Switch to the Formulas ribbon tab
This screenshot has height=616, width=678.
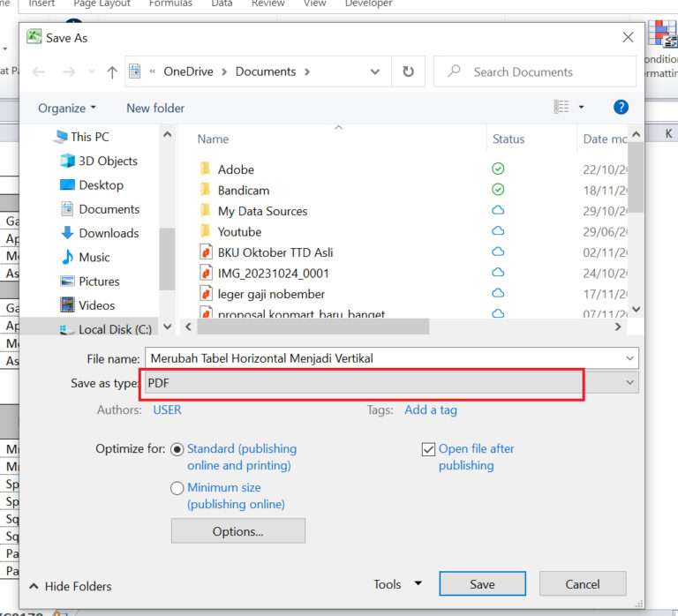click(x=170, y=4)
